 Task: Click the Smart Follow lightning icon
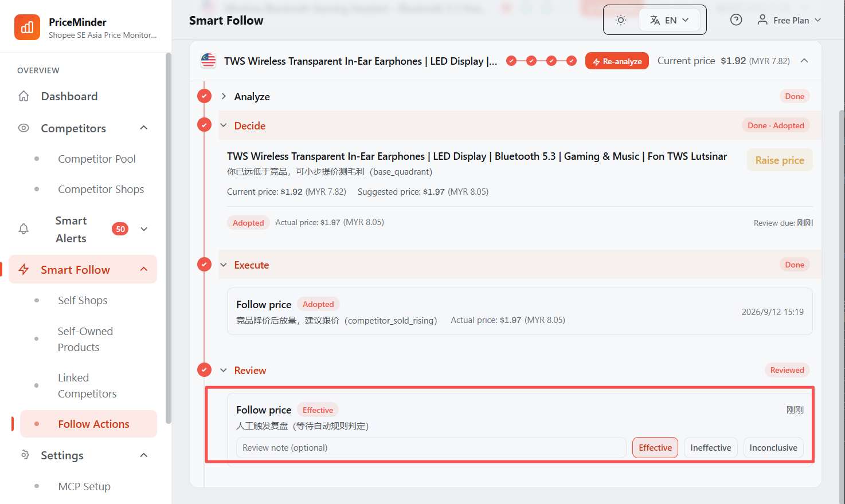24,270
